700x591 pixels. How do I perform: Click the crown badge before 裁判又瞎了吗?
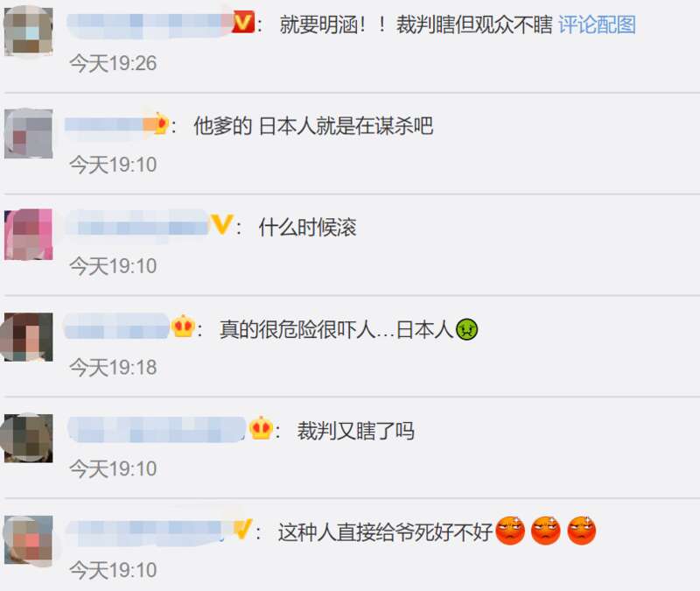pos(261,427)
